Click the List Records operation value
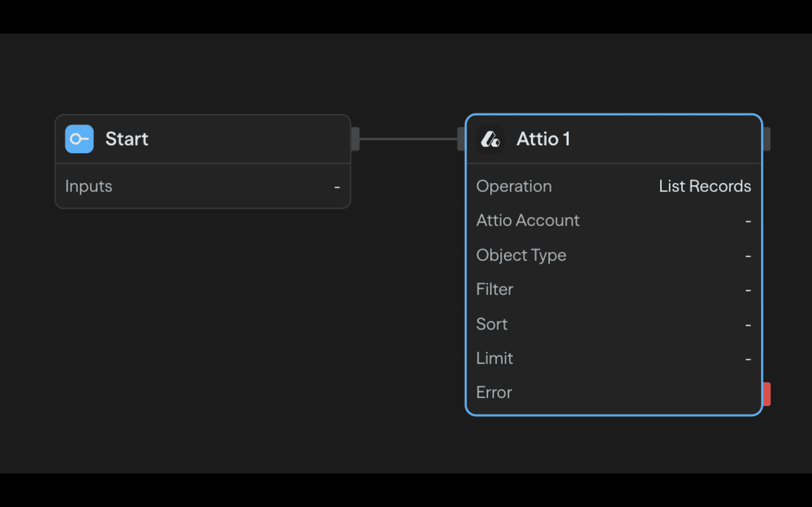The width and height of the screenshot is (812, 507). click(705, 186)
